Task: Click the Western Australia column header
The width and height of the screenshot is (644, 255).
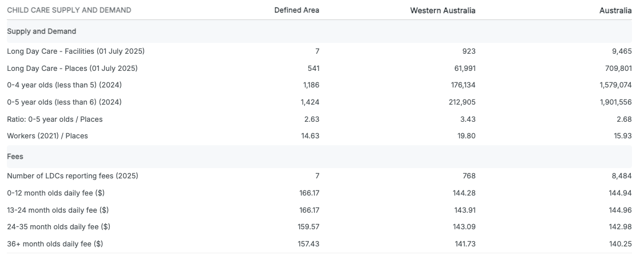Action: (443, 10)
